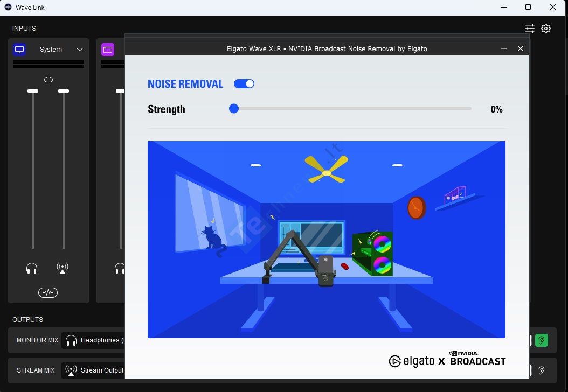This screenshot has width=568, height=392.
Task: Mute System in the stream mix
Action: tap(63, 268)
